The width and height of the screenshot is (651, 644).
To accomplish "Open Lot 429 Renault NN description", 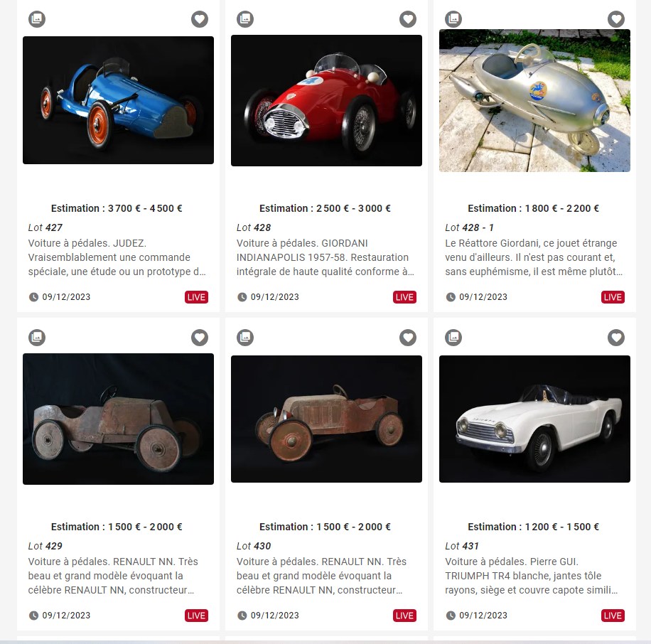I will coord(113,576).
